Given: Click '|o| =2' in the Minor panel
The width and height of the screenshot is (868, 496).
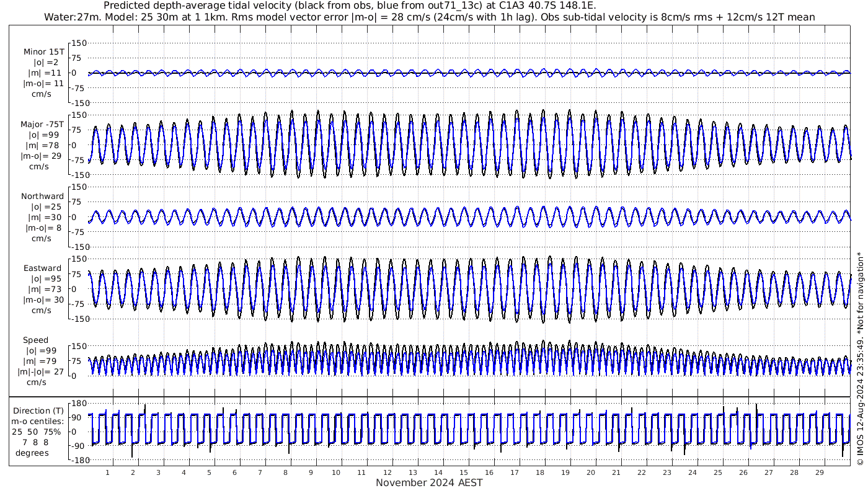Looking at the screenshot, I should pos(45,63).
